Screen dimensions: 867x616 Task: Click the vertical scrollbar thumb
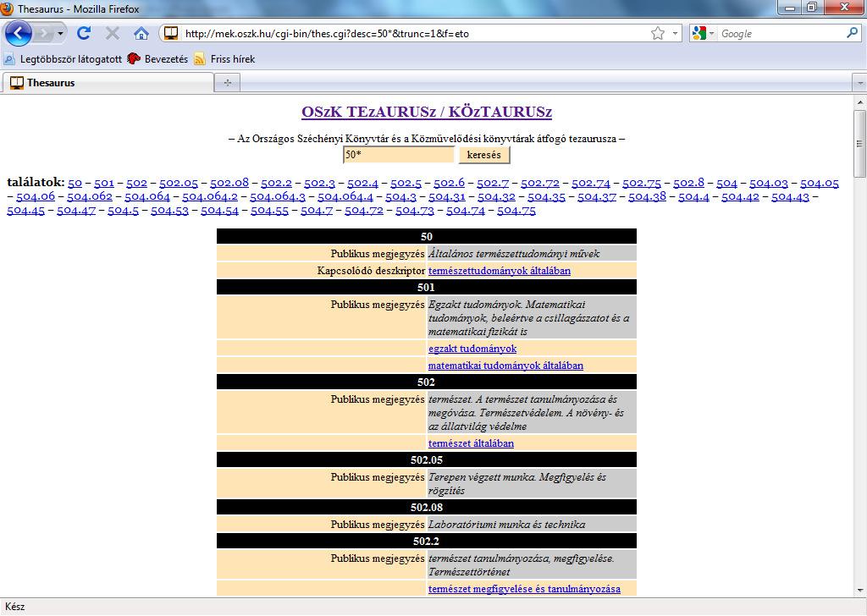coord(859,144)
